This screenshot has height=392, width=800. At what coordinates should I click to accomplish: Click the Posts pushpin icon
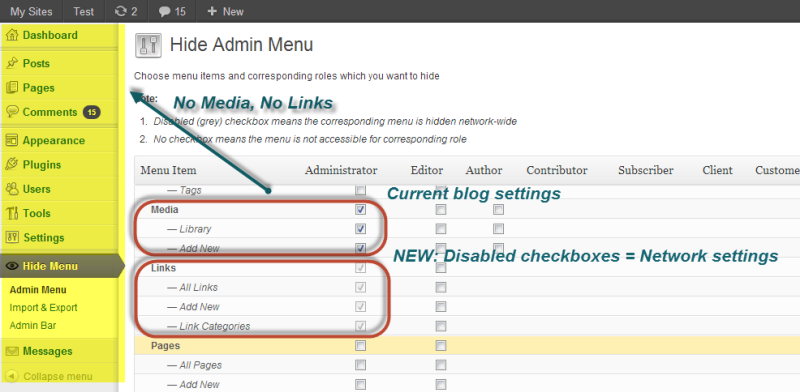pyautogui.click(x=12, y=64)
